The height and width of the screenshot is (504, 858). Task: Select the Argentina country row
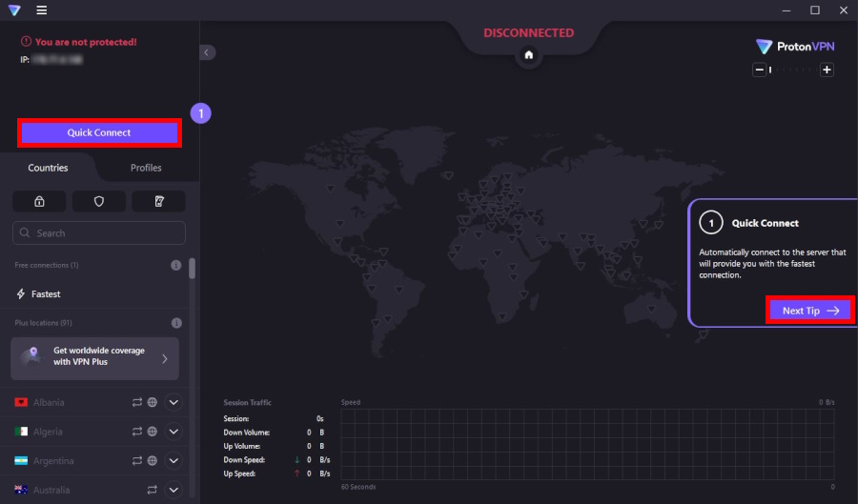click(x=94, y=461)
